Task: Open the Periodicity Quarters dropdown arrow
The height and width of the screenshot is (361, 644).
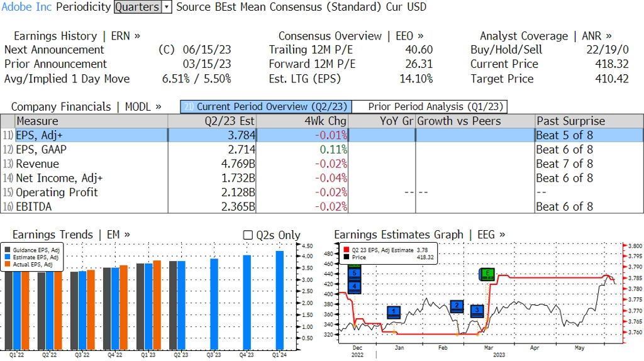Action: [167, 7]
